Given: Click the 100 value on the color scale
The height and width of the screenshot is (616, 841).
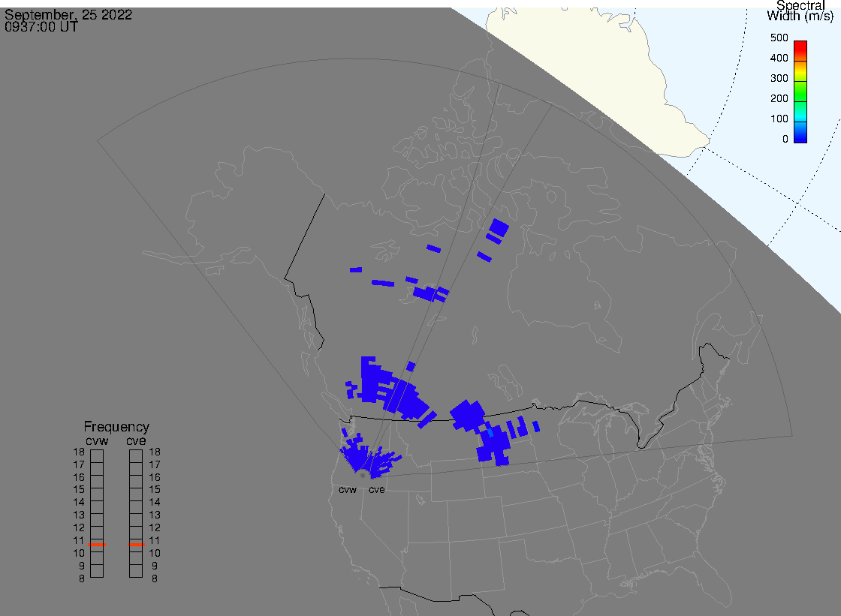Looking at the screenshot, I should (x=779, y=119).
